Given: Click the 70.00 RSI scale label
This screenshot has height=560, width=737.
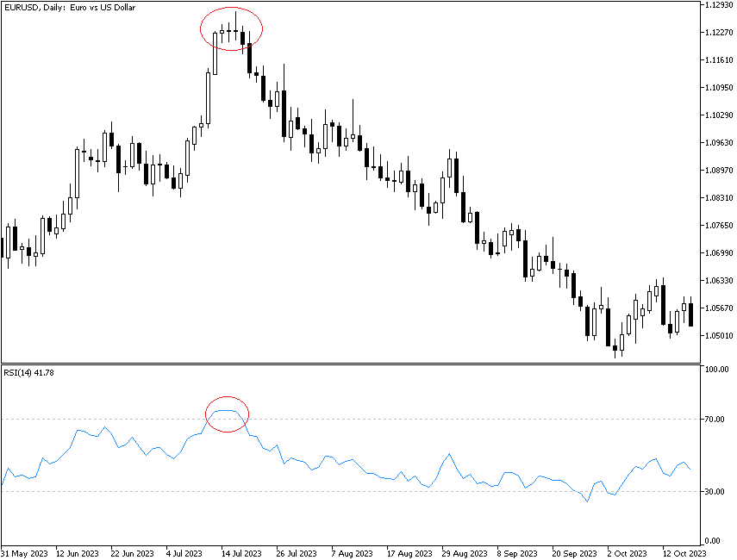Looking at the screenshot, I should pyautogui.click(x=717, y=420).
